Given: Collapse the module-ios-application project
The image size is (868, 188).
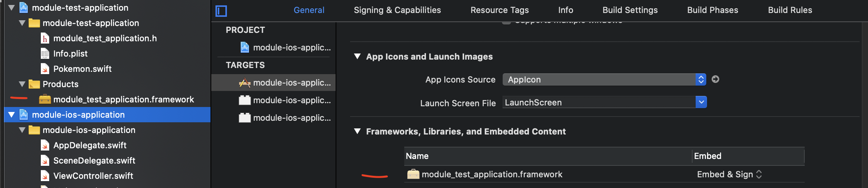Looking at the screenshot, I should pos(11,115).
